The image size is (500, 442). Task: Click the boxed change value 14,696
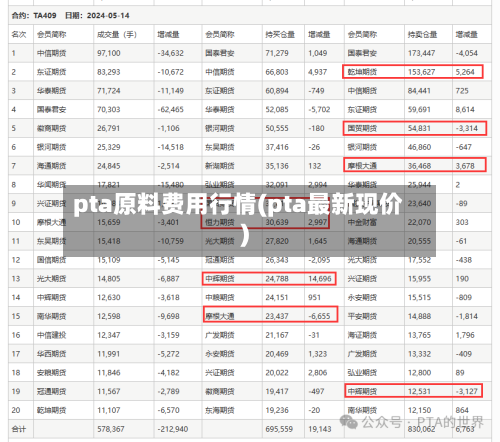(x=320, y=279)
